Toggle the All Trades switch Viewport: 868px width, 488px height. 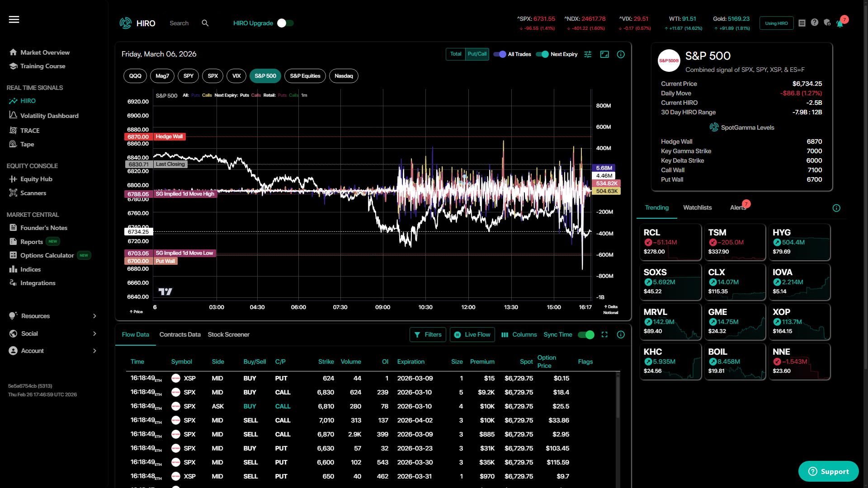click(x=500, y=54)
